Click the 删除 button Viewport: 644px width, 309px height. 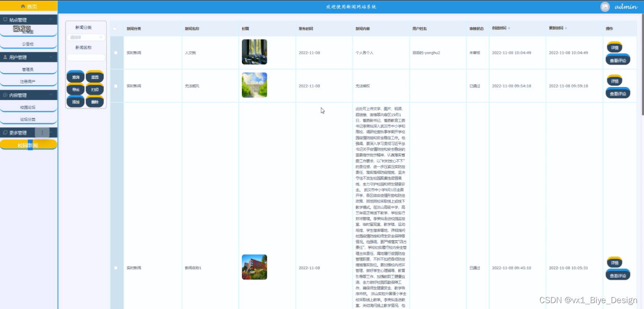coord(95,102)
